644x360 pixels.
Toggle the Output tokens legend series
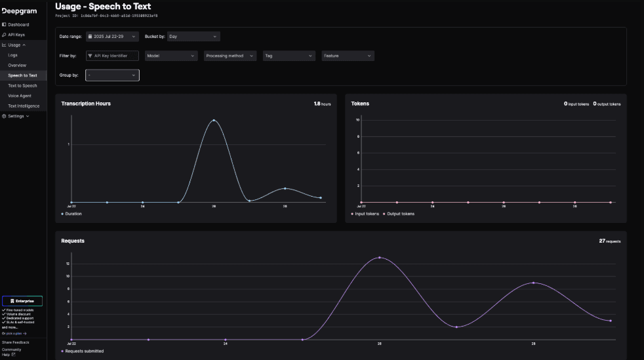398,214
